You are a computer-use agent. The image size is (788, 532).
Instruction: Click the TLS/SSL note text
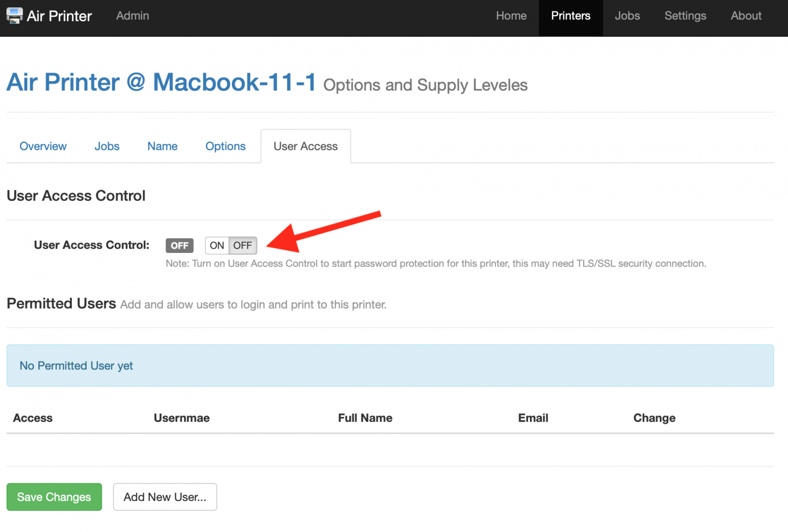point(436,263)
